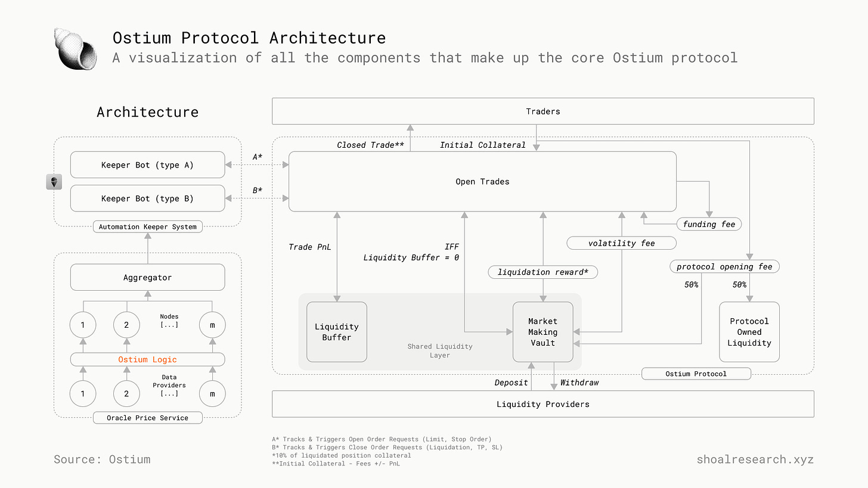Click the seashell logo beside the title
Viewport: 868px width, 488px height.
[x=75, y=48]
